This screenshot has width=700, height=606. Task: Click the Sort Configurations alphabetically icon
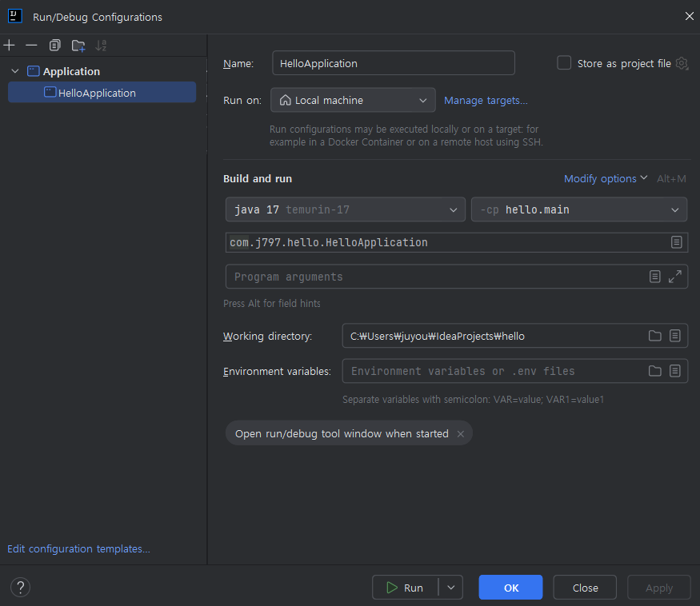coord(101,46)
